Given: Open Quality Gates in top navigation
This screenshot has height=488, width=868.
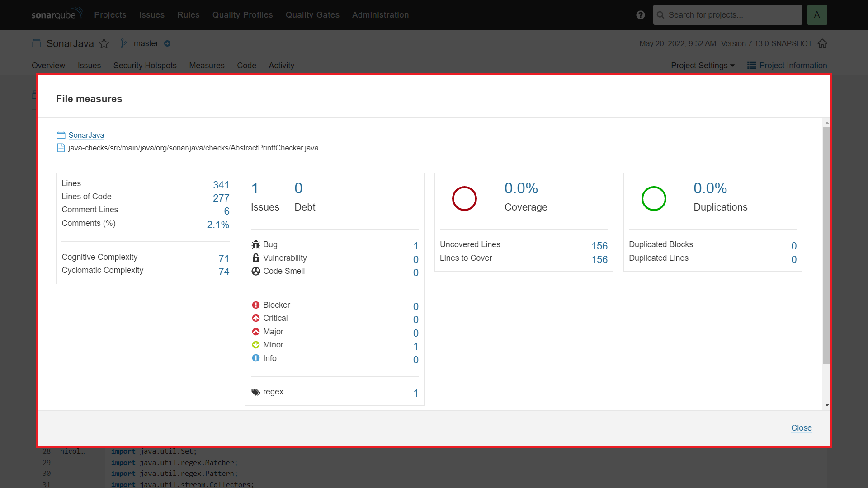Looking at the screenshot, I should (312, 15).
